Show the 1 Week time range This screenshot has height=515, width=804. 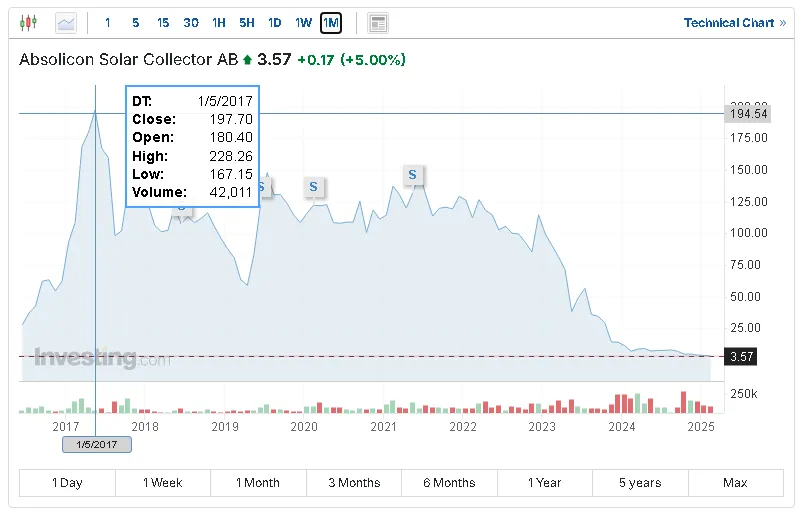coord(163,483)
